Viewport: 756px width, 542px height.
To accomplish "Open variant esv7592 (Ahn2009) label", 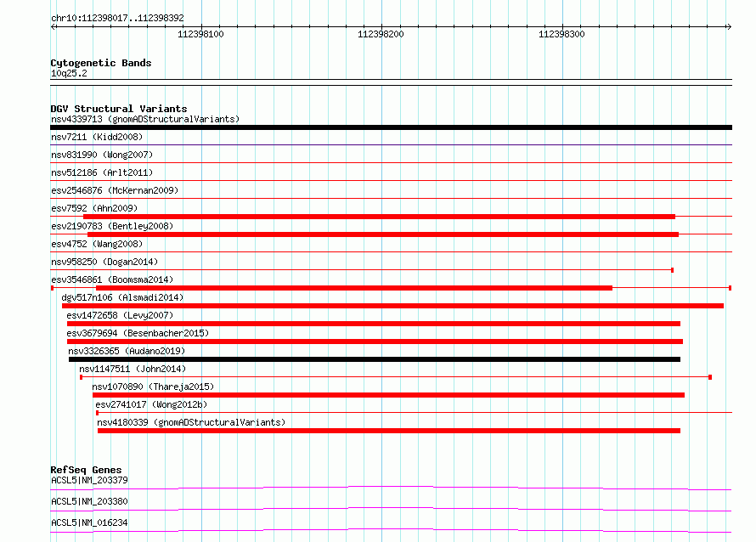I will (x=94, y=208).
